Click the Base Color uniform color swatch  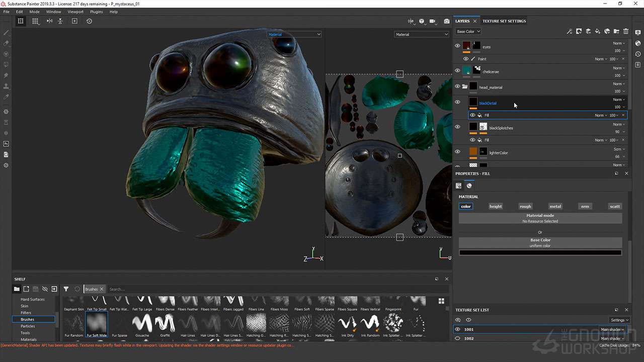pyautogui.click(x=540, y=252)
